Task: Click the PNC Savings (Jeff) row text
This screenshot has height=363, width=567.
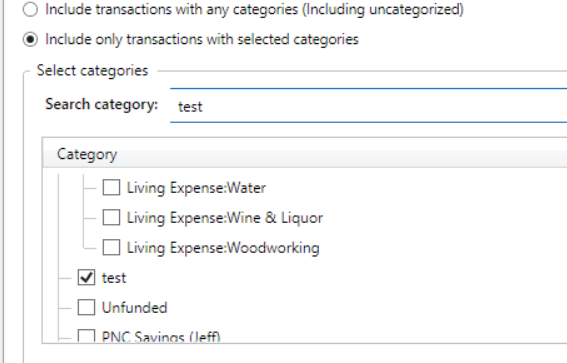Action: (x=161, y=337)
